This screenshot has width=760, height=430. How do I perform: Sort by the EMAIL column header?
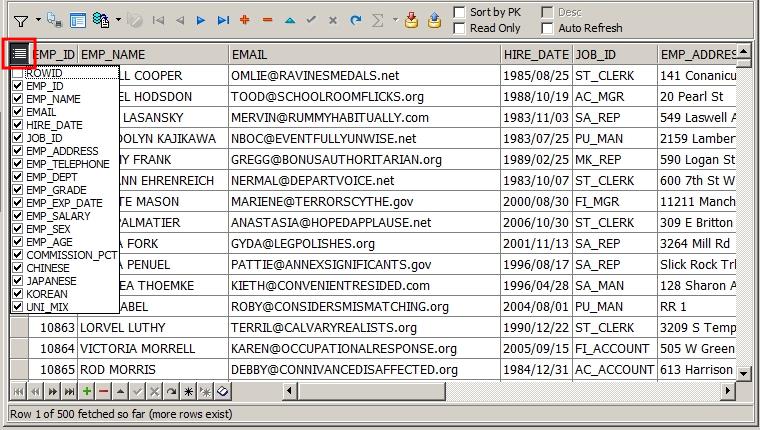(x=364, y=53)
